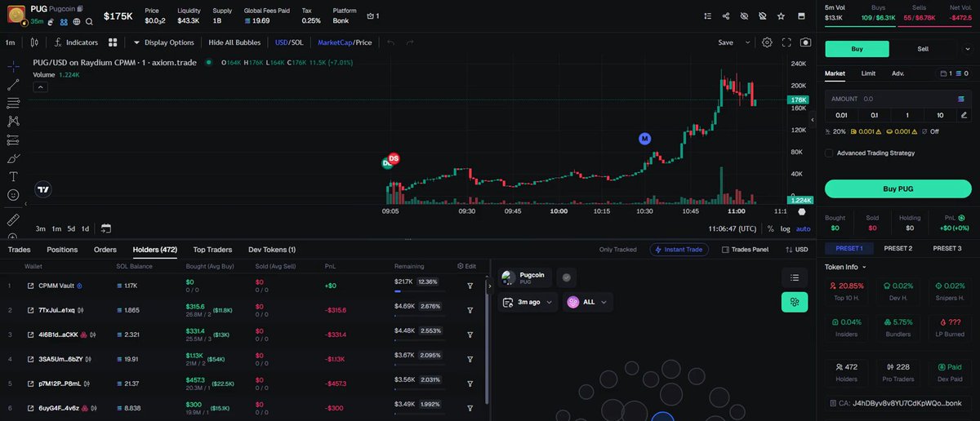Screen dimensions: 980x421
Task: Click the list layout icon in header
Action: point(707,16)
